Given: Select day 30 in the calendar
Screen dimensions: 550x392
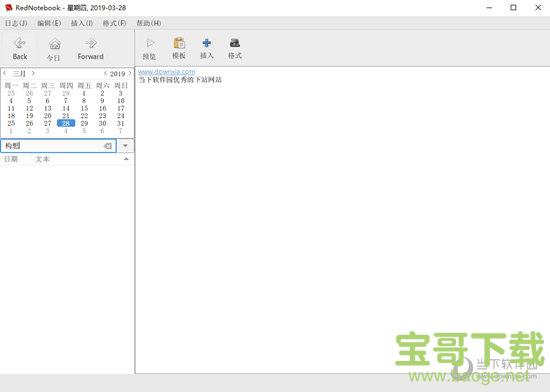Looking at the screenshot, I should [102, 123].
